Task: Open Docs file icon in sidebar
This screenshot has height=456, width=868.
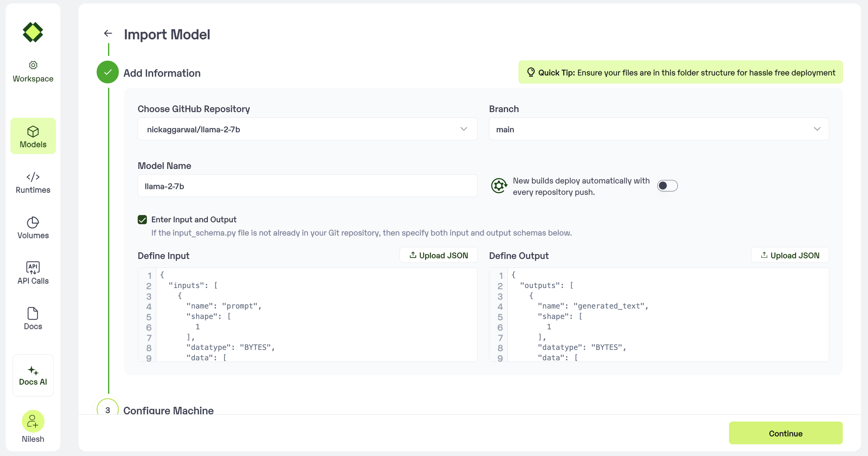Action: [33, 314]
